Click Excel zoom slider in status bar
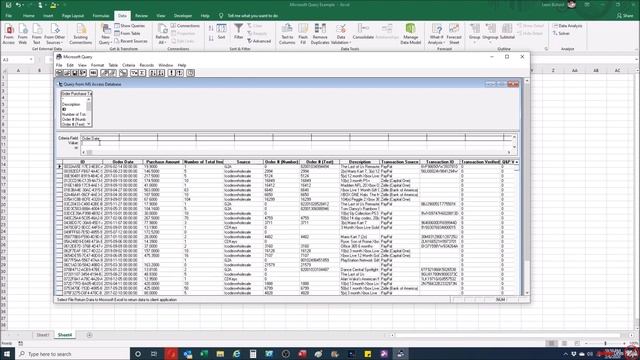 605,343
